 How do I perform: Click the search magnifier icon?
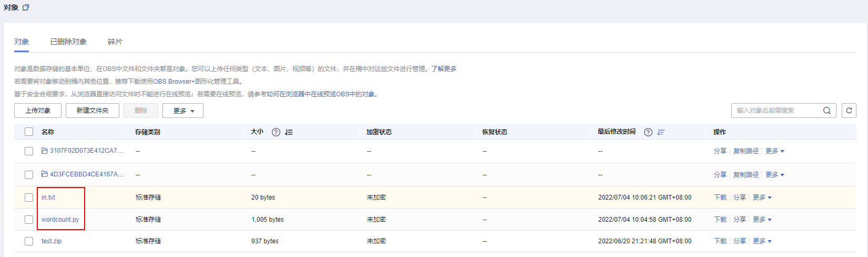827,111
